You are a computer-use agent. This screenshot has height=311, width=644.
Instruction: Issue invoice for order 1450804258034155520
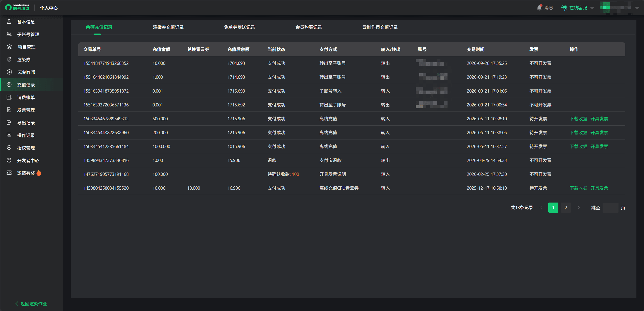(x=599, y=188)
